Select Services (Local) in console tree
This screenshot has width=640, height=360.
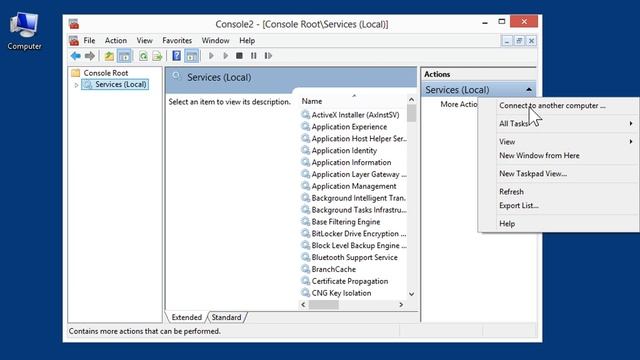121,84
